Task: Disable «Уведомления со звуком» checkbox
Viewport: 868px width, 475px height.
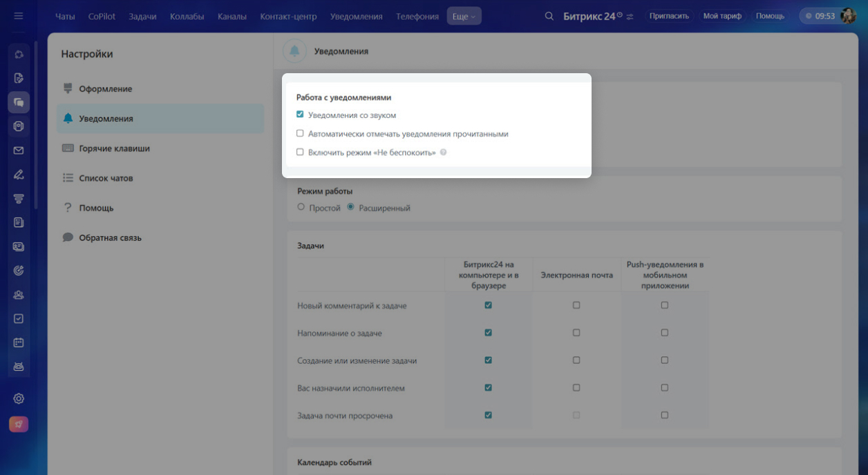Action: coord(300,115)
